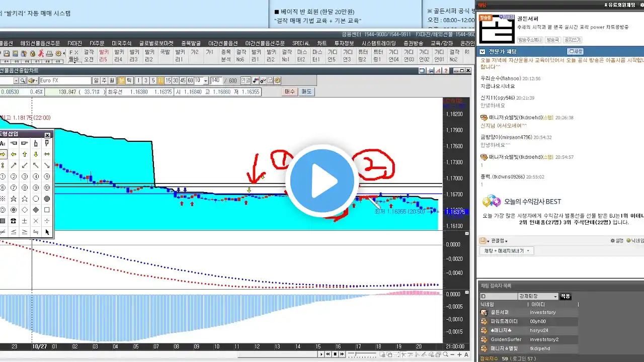Close the shape insert palette
This screenshot has height=362, width=644.
click(x=47, y=135)
